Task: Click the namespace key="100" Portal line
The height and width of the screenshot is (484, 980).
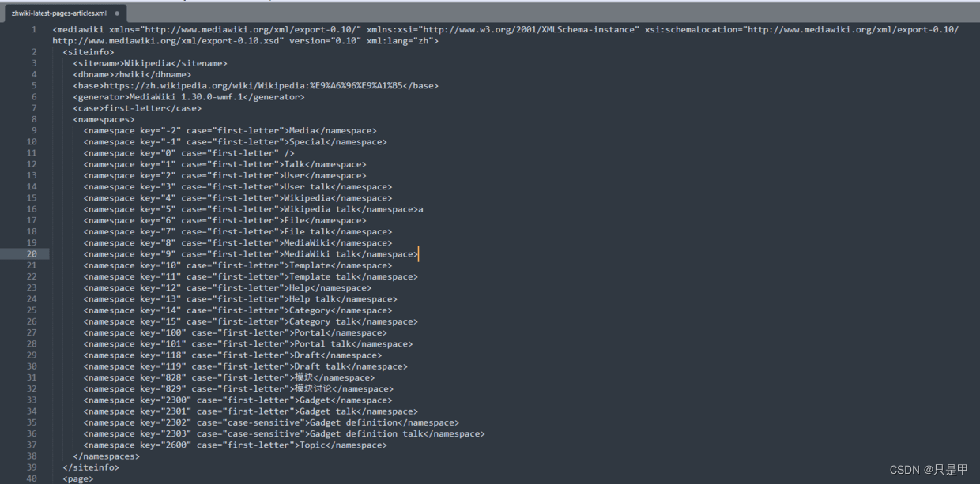Action: pos(235,332)
